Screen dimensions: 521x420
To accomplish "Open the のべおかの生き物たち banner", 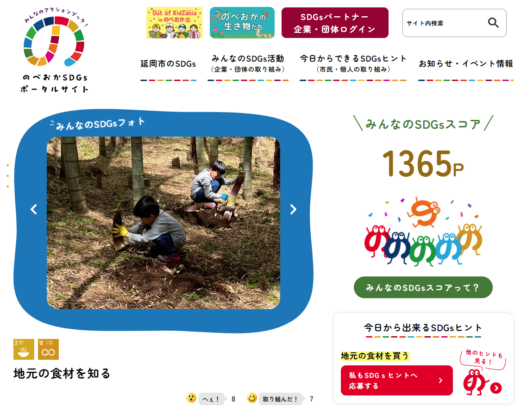I will (242, 23).
